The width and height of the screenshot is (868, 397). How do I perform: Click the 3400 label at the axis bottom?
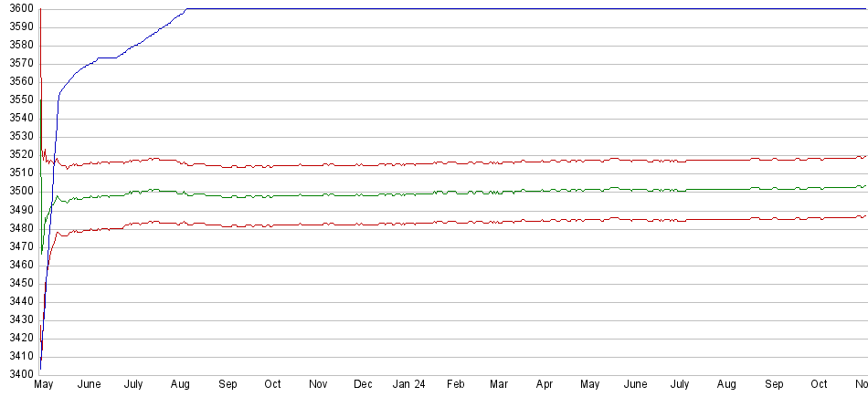coord(18,374)
